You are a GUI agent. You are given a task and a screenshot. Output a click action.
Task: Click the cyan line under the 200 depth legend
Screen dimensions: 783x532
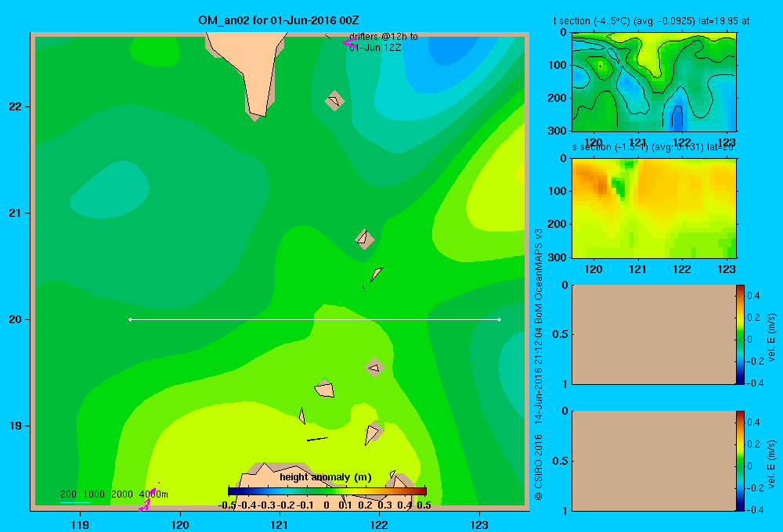tap(75, 502)
